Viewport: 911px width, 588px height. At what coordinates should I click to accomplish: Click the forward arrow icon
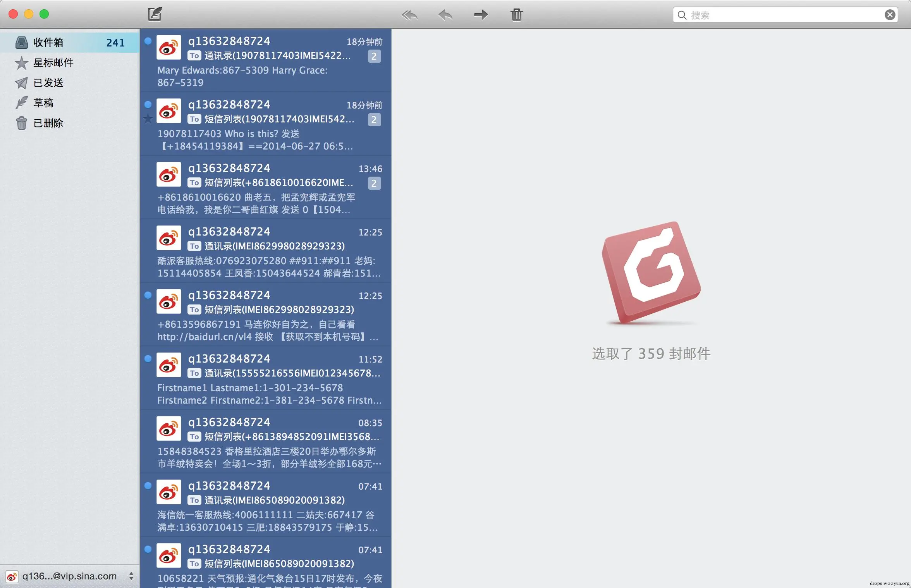(x=481, y=15)
